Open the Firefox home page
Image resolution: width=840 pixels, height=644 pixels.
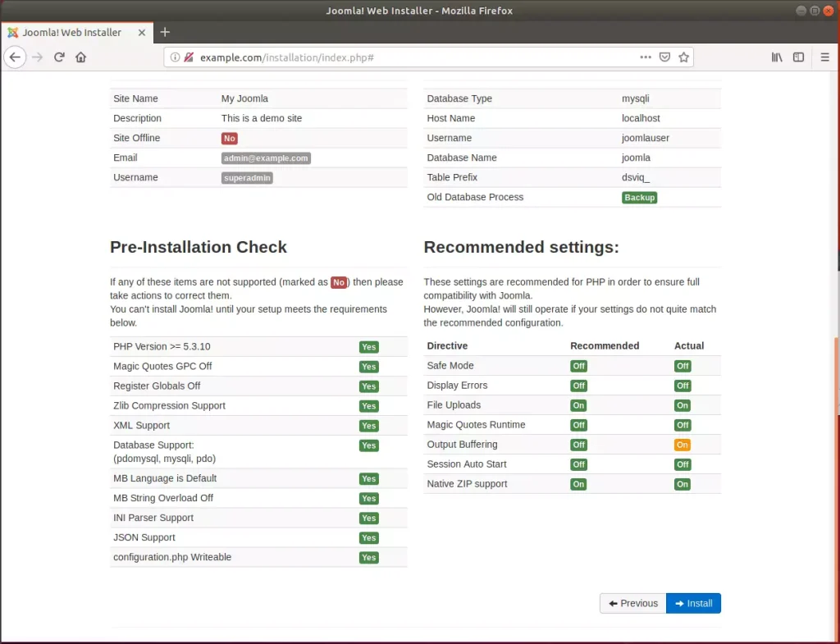(81, 57)
